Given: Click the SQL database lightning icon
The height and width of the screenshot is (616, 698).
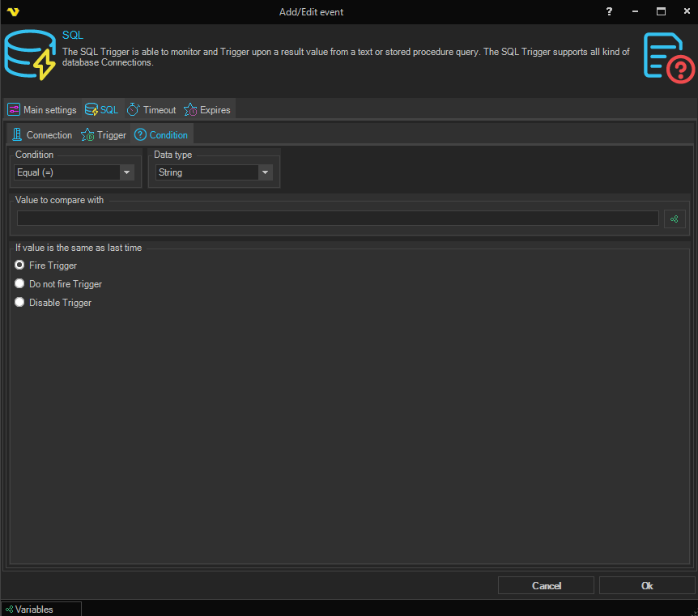Looking at the screenshot, I should [x=30, y=55].
